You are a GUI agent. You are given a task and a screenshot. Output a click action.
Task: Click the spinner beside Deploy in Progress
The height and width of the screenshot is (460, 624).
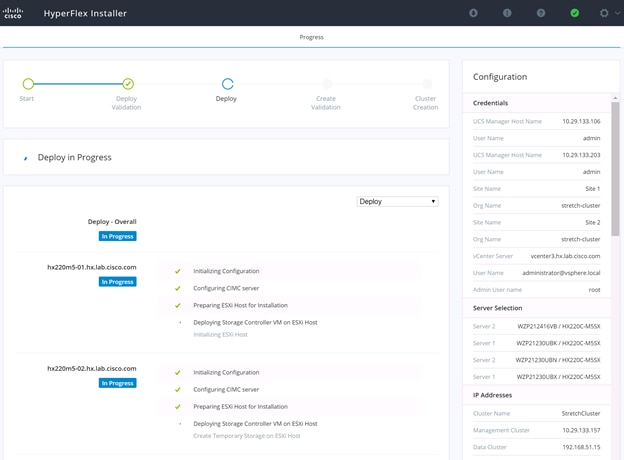point(25,158)
